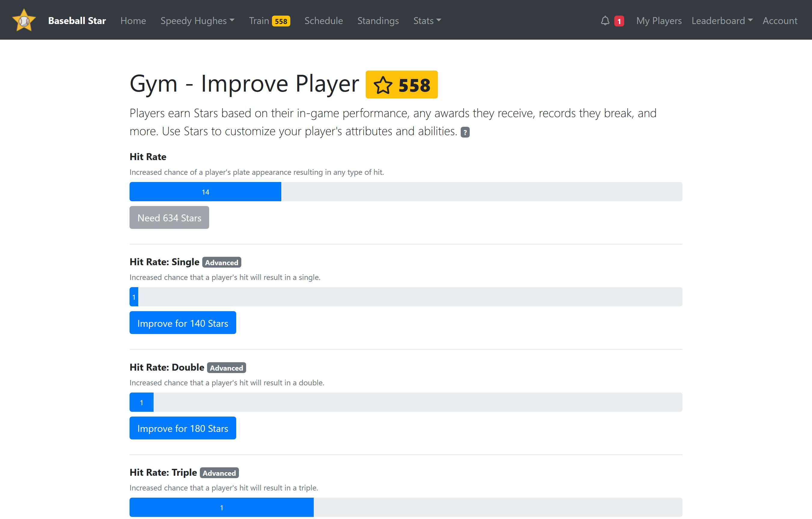This screenshot has height=519, width=812.
Task: Open the Stats dropdown menu
Action: 427,20
